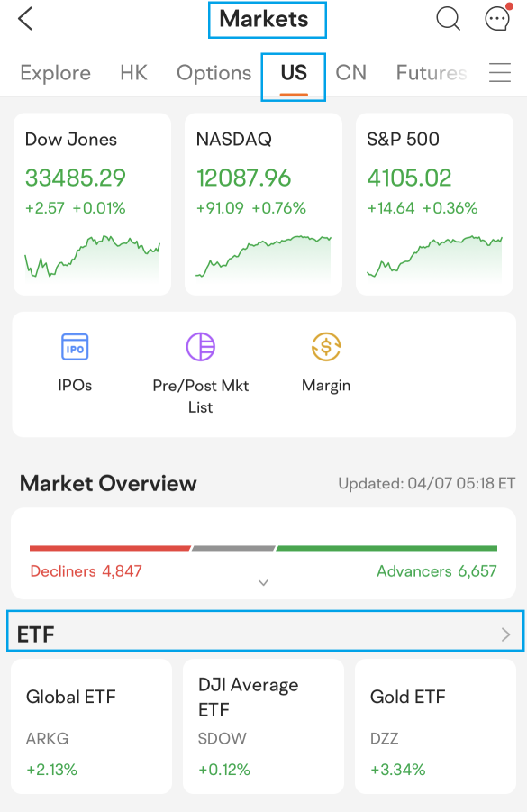Open the hamburger menu beside Futures
This screenshot has width=527, height=812.
point(500,72)
